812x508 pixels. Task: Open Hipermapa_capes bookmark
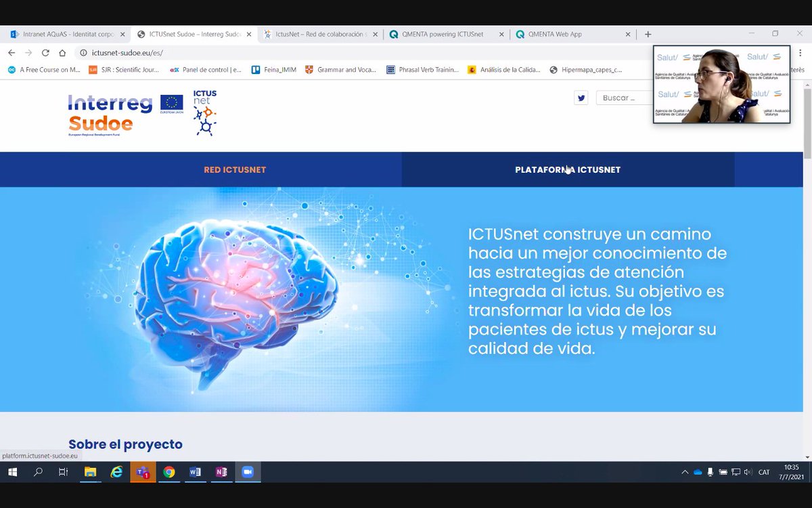(x=586, y=70)
